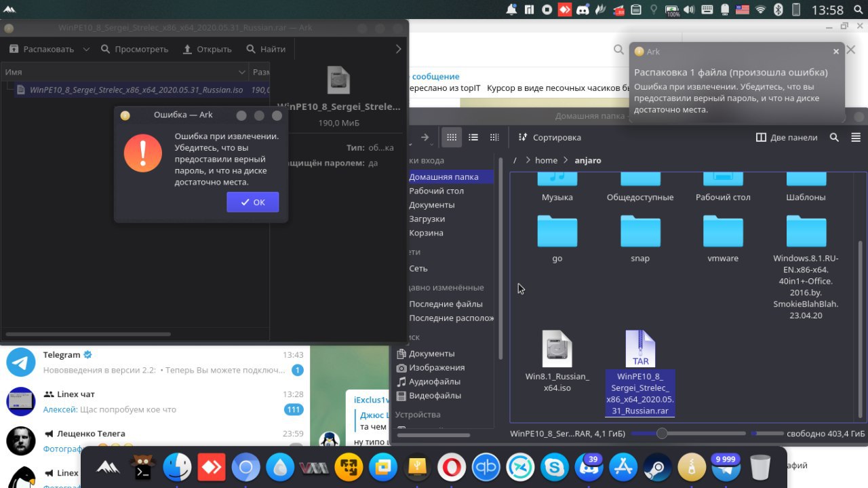Click the Имя column header in Ark

click(125, 72)
